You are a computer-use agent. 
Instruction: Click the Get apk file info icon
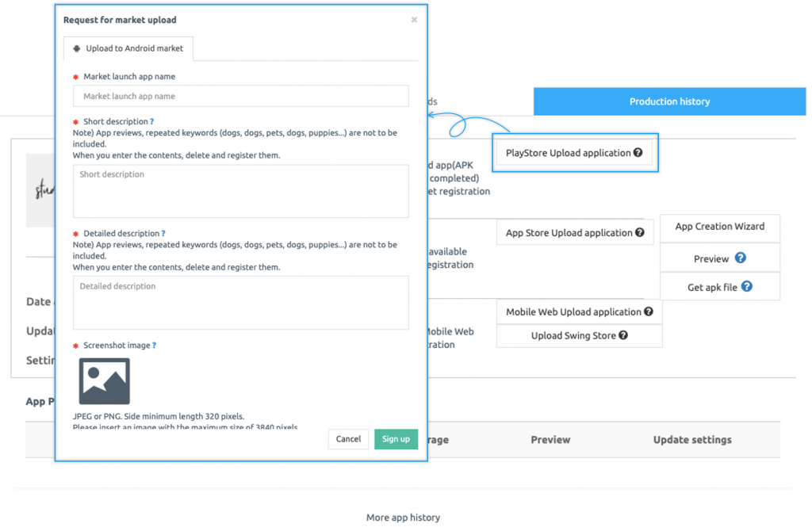pyautogui.click(x=746, y=287)
